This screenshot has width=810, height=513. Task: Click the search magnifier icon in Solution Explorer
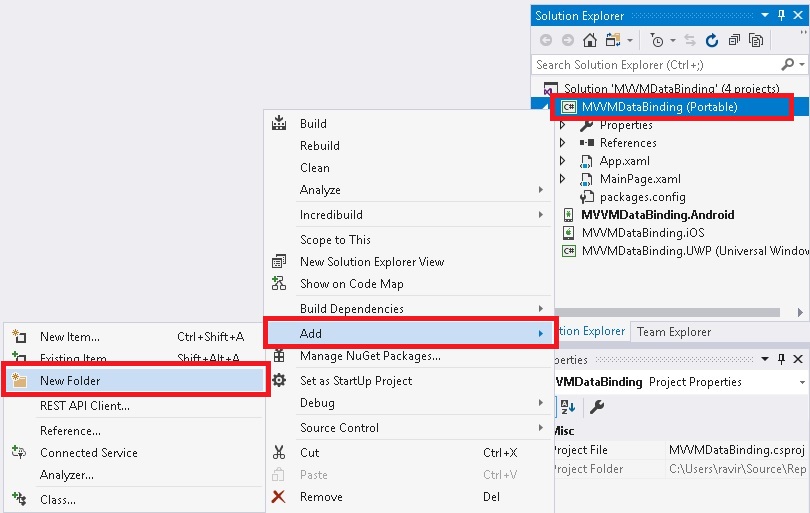pyautogui.click(x=788, y=65)
